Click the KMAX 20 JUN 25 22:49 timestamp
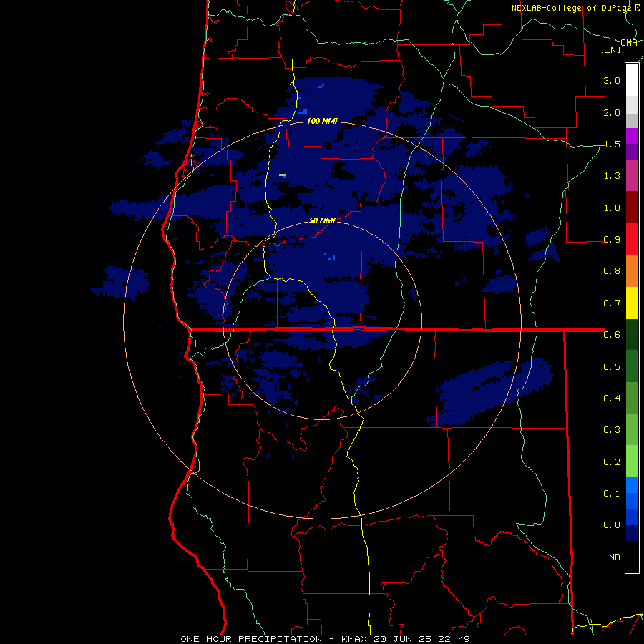 pos(406,639)
